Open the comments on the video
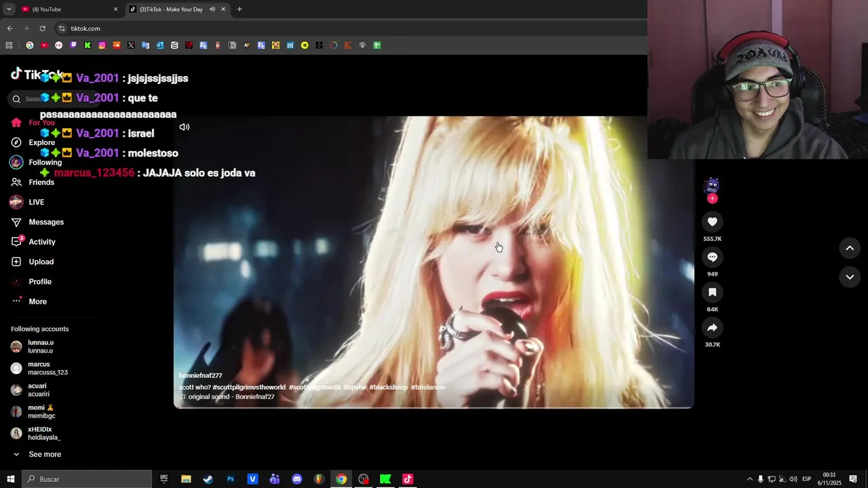 [712, 257]
